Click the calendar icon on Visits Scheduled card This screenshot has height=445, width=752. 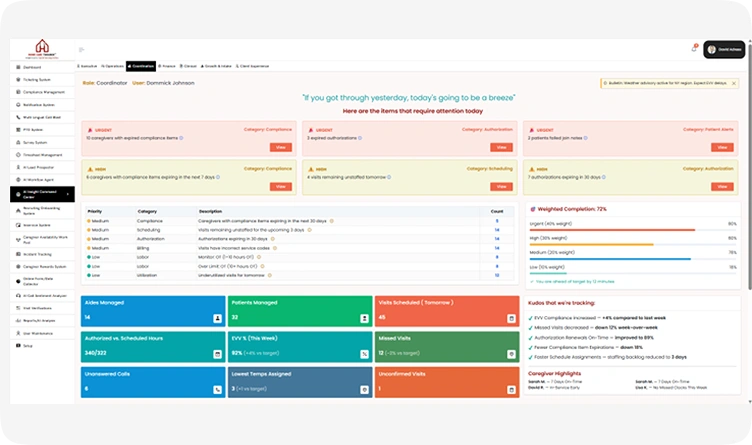pyautogui.click(x=511, y=318)
